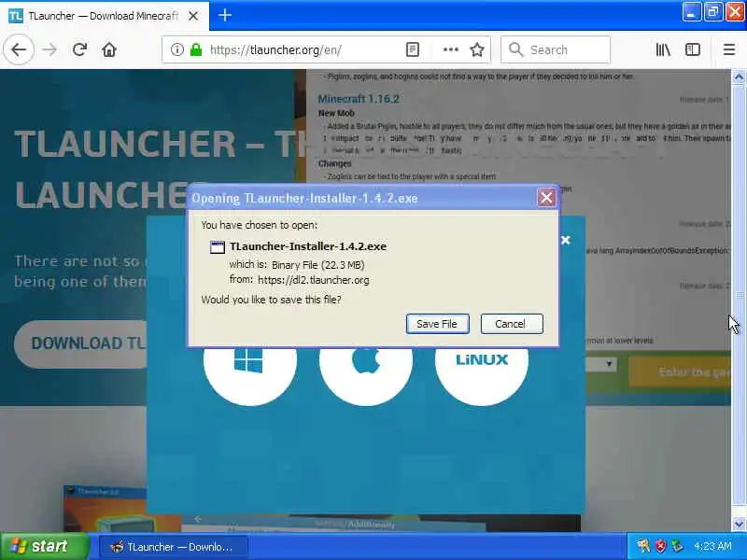Reload the current page
This screenshot has height=560, width=747.
coord(79,49)
